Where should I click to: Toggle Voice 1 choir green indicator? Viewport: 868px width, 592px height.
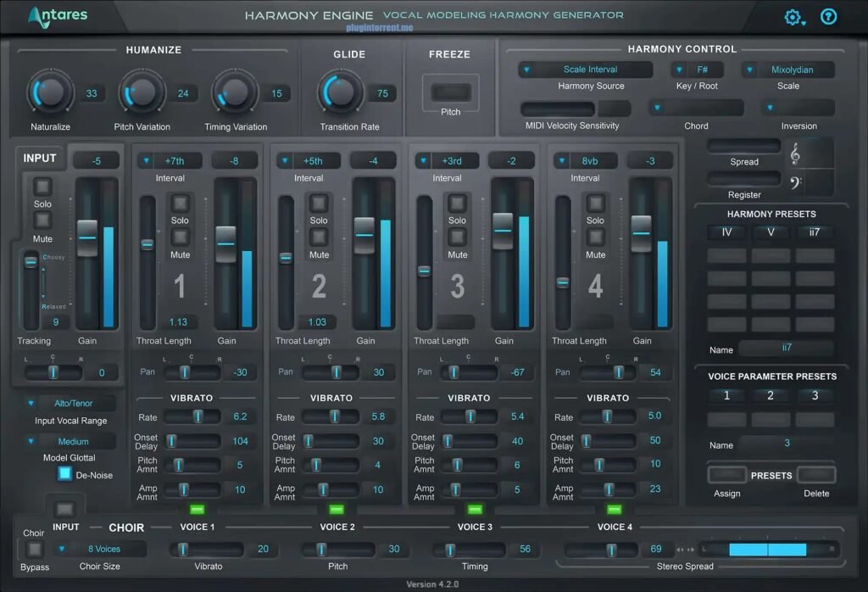pos(197,509)
